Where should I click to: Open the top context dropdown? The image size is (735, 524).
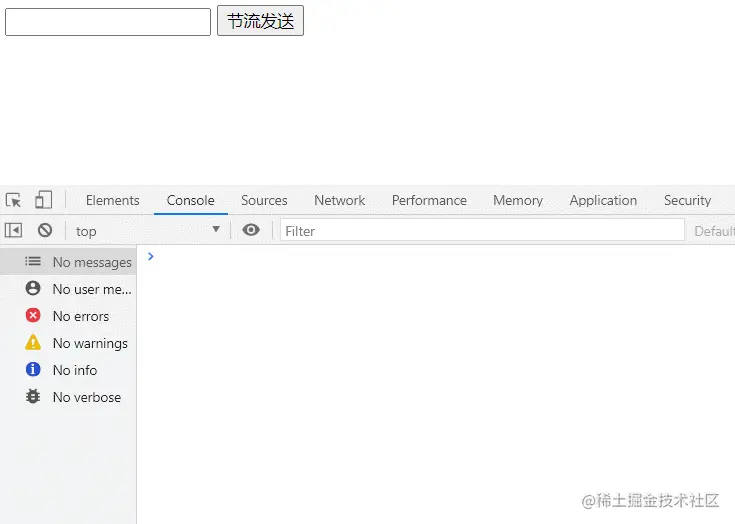(148, 231)
